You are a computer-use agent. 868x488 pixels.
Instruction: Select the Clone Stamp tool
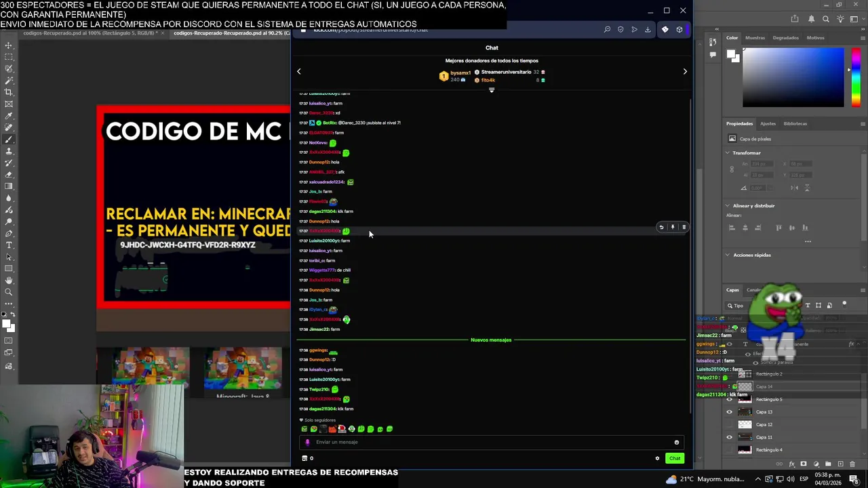9,151
